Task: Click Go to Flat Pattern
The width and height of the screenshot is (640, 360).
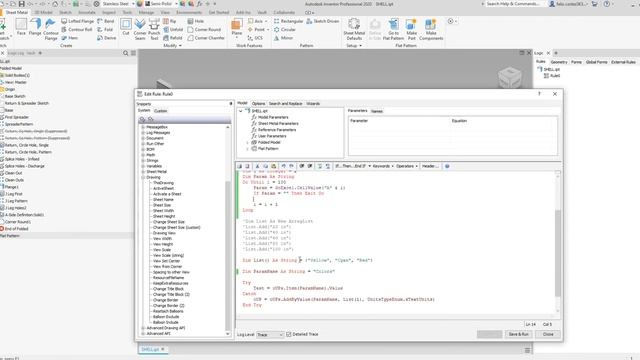Action: [x=393, y=29]
